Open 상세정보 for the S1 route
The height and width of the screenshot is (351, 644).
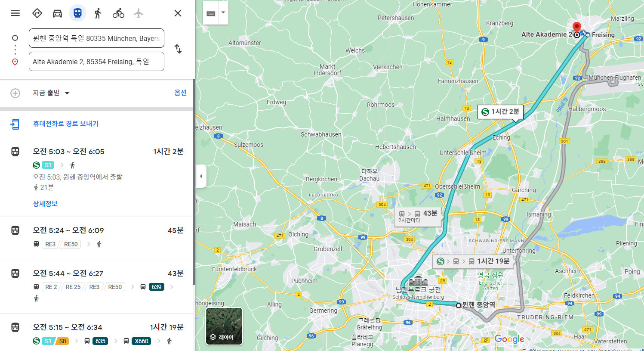[45, 204]
